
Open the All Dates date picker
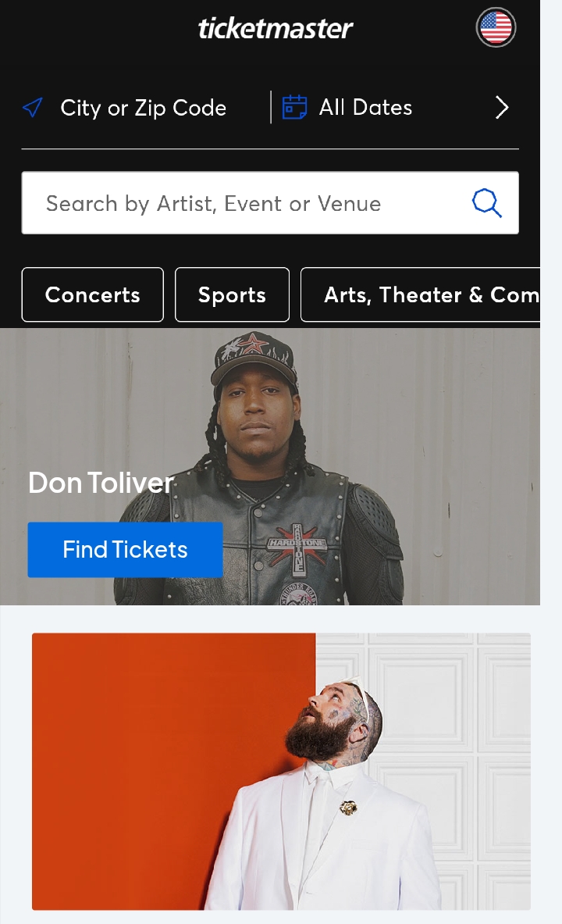(365, 108)
